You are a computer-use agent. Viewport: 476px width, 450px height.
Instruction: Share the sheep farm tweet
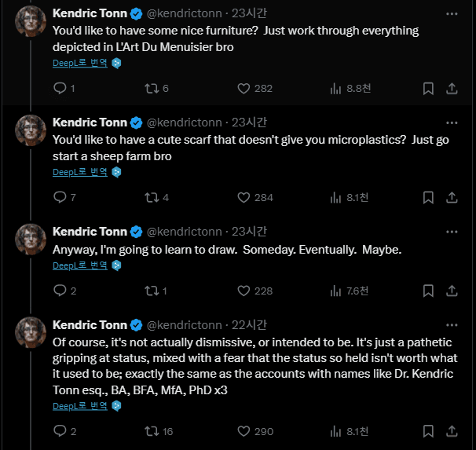coord(452,197)
